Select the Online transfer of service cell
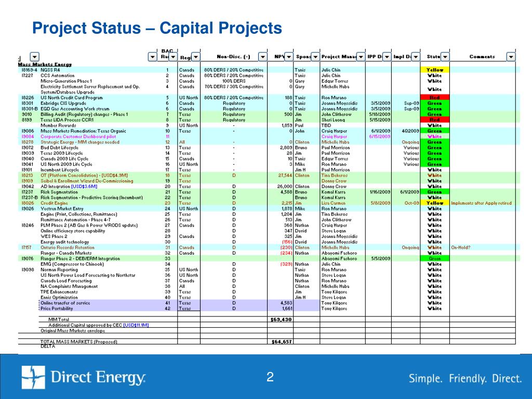This screenshot has height=399, width=532. [65, 303]
